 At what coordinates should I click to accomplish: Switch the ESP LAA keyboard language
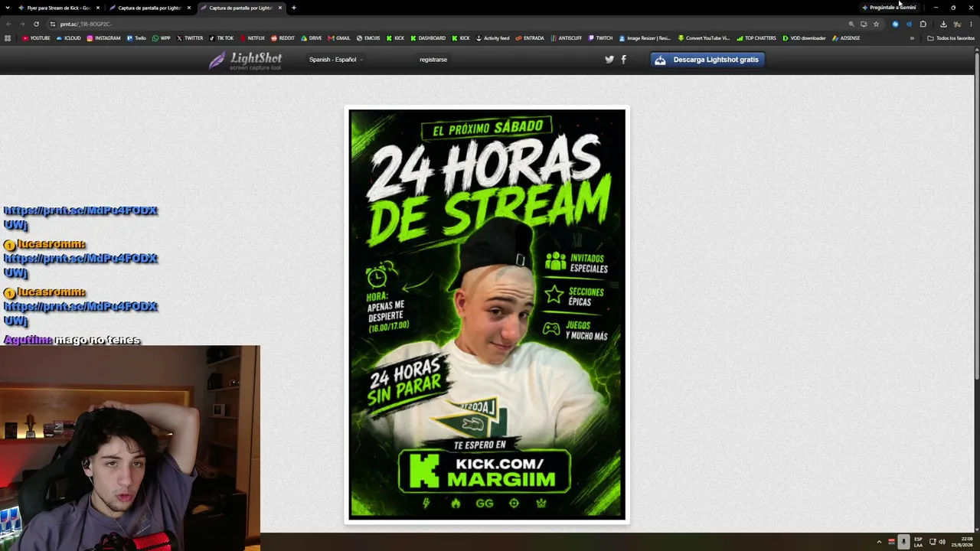click(x=918, y=542)
